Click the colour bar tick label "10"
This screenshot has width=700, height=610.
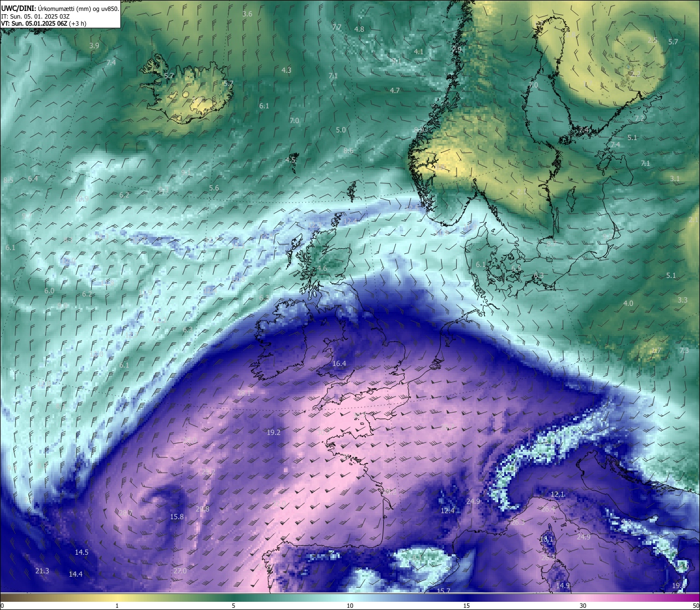coord(350,606)
